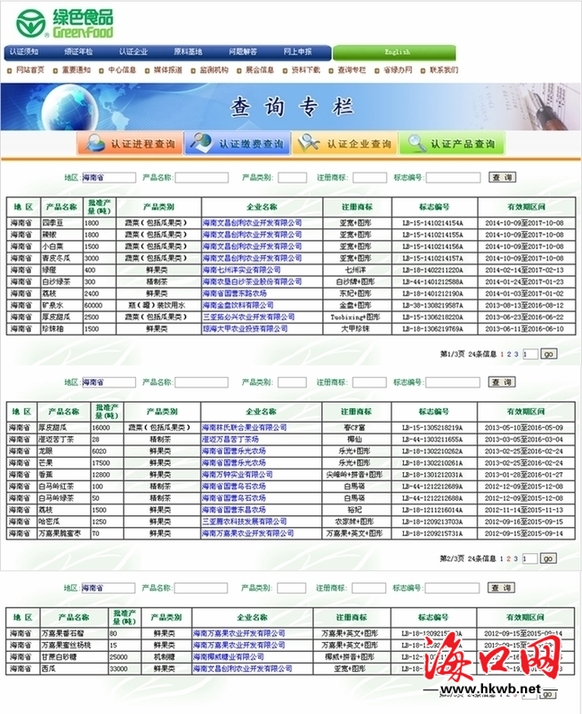Open the 认证进程查询 magnifier tab
The width and height of the screenshot is (582, 714).
[x=130, y=144]
